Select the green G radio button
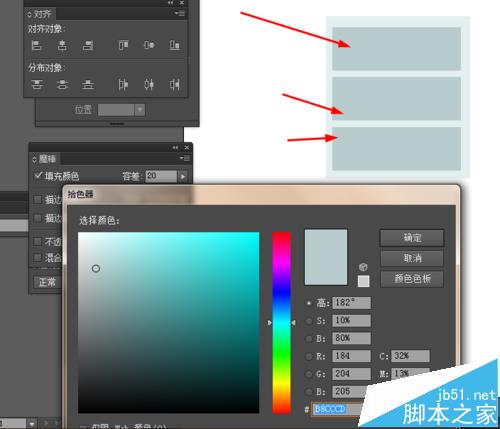500x429 pixels. (x=309, y=374)
